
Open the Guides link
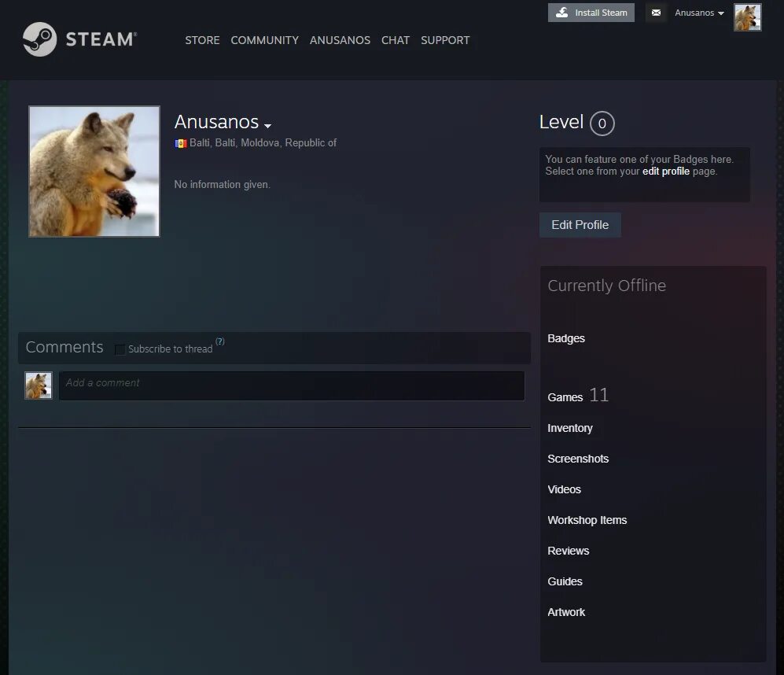tap(565, 581)
